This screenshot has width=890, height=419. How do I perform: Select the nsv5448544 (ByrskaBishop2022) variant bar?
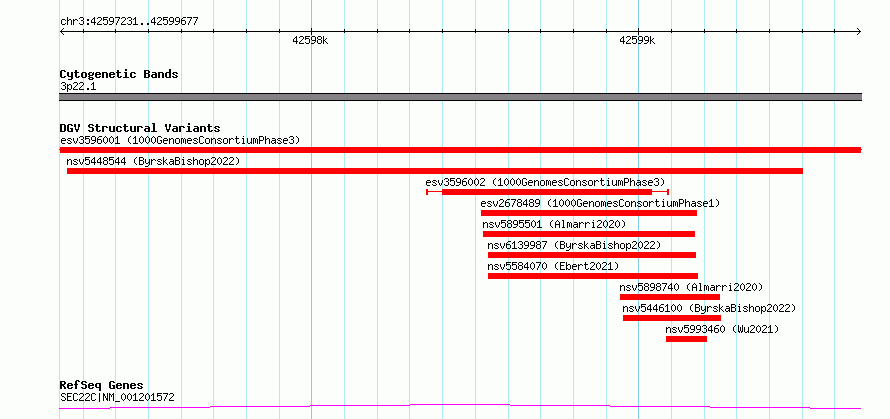(x=435, y=171)
